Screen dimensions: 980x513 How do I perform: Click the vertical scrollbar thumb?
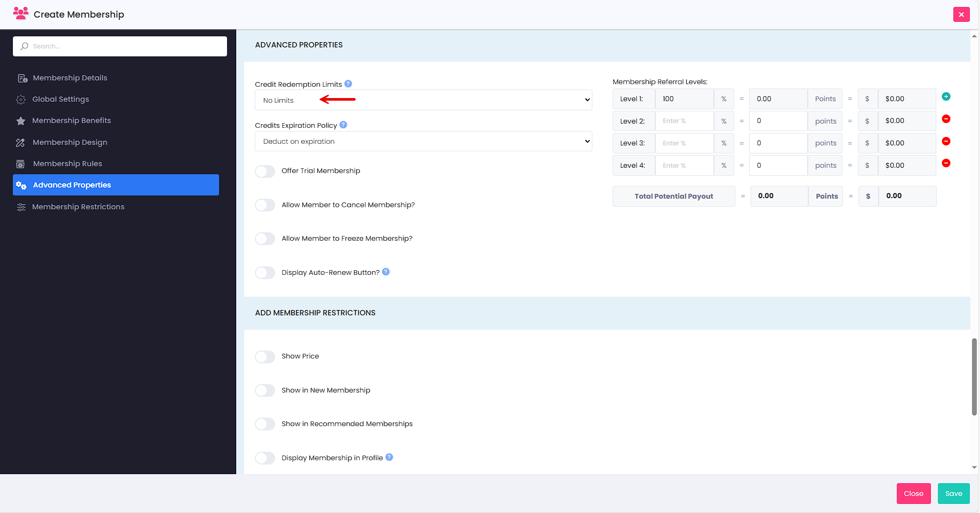tap(974, 377)
